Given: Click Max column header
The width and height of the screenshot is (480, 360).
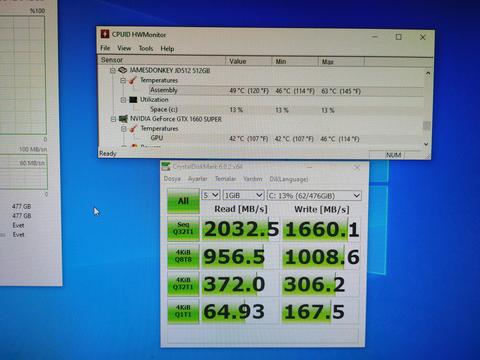Looking at the screenshot, I should click(341, 62).
